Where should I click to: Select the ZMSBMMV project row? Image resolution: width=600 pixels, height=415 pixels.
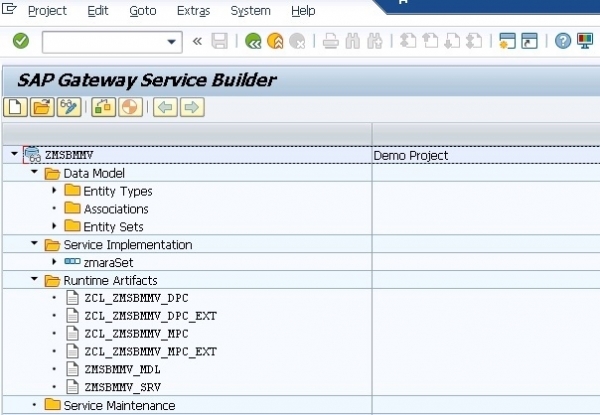point(300,155)
